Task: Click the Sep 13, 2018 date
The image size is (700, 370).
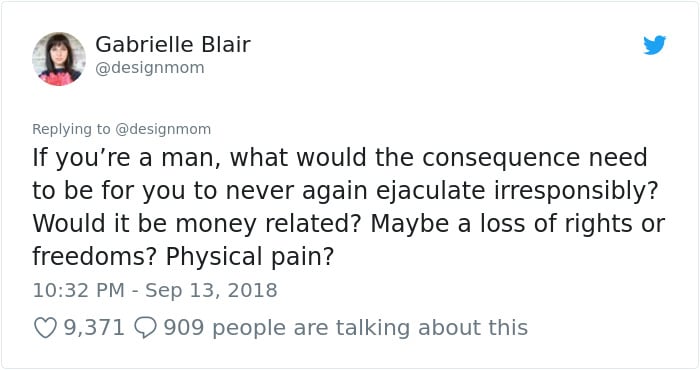Action: [211, 291]
